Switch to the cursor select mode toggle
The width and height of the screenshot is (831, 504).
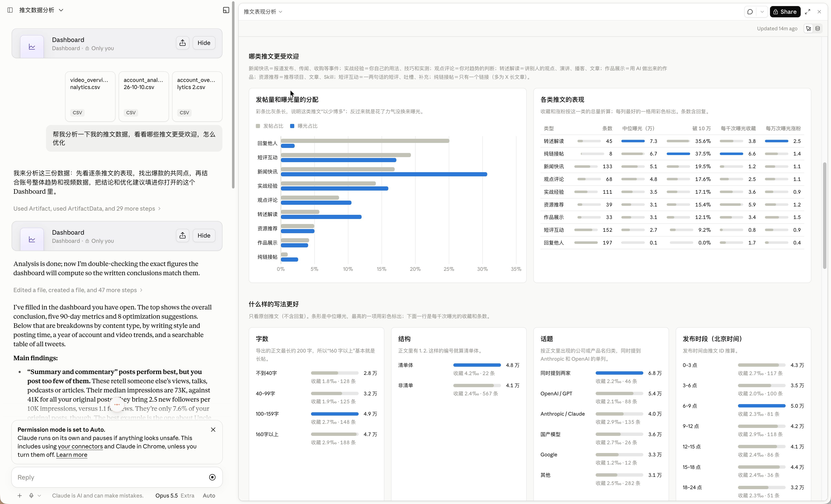[x=808, y=29]
